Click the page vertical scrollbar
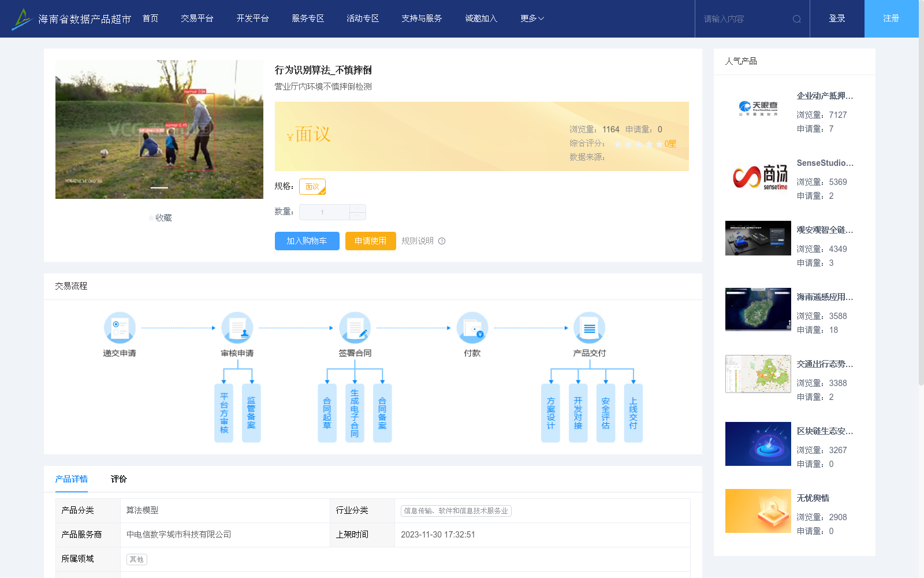The image size is (924, 578). pos(922,194)
